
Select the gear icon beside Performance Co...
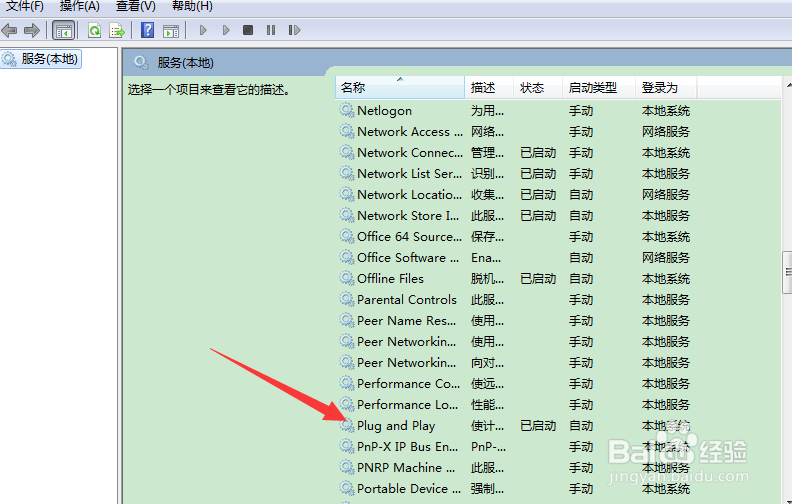(346, 383)
